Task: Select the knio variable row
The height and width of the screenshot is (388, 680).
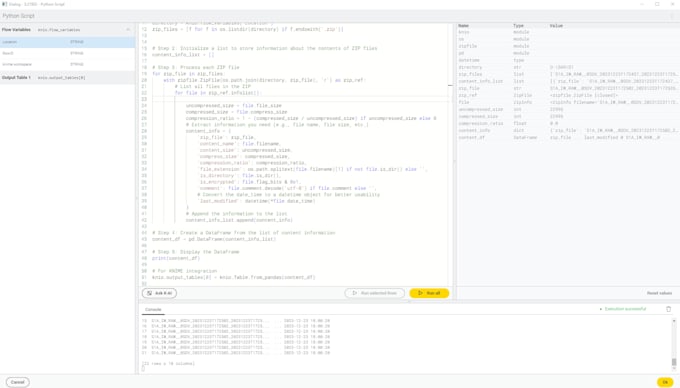Action: click(x=568, y=32)
